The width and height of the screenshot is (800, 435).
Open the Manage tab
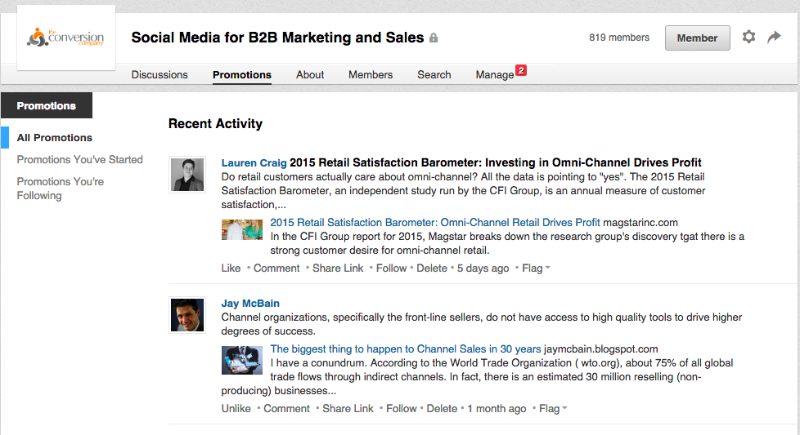494,74
